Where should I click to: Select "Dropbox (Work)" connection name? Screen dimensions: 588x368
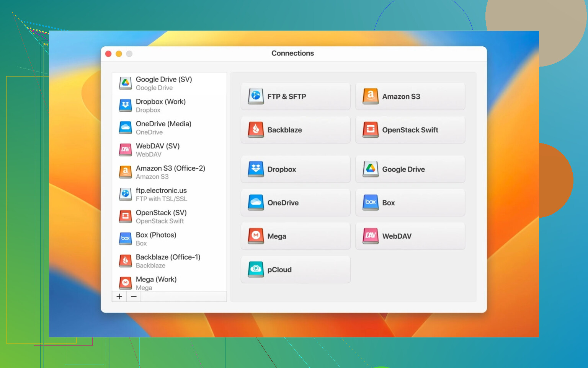[x=161, y=102]
